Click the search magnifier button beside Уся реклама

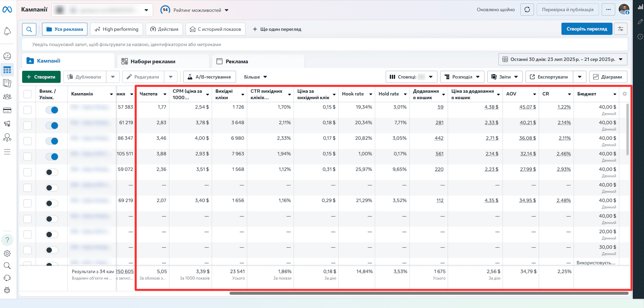tap(29, 29)
